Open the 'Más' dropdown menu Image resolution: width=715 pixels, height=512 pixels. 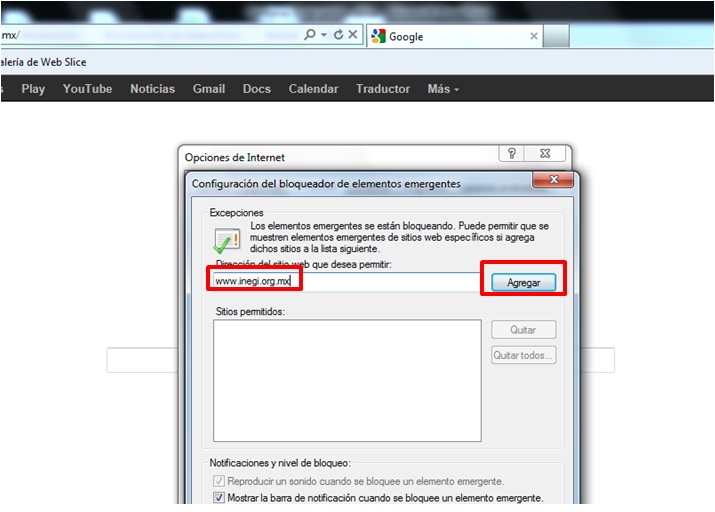(443, 89)
